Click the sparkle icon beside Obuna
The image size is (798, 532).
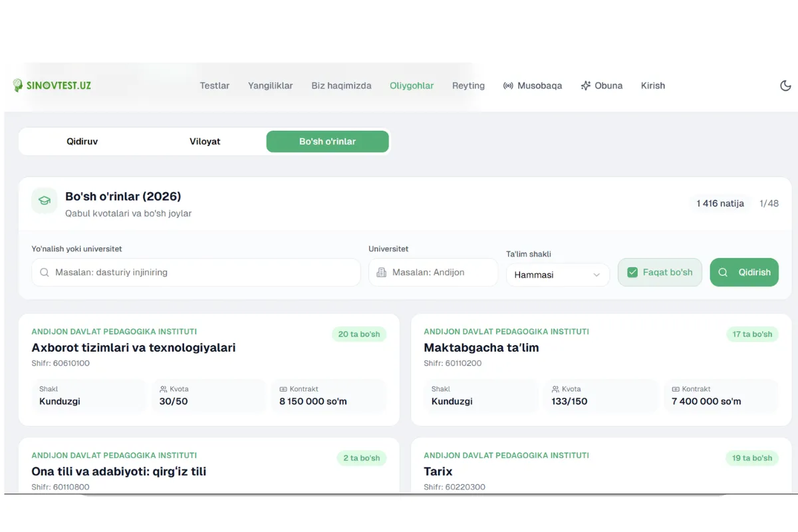585,86
